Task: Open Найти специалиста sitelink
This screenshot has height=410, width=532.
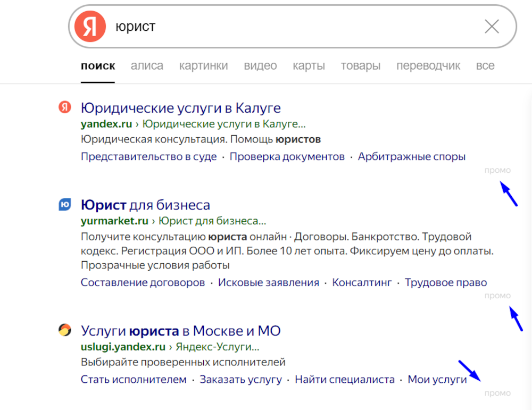Action: pos(345,380)
